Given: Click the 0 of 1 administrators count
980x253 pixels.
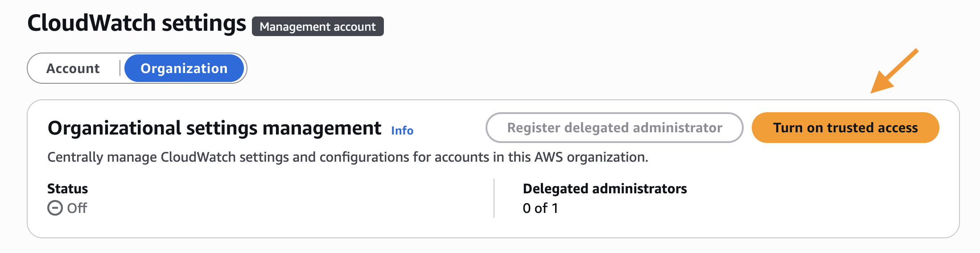Looking at the screenshot, I should coord(540,208).
